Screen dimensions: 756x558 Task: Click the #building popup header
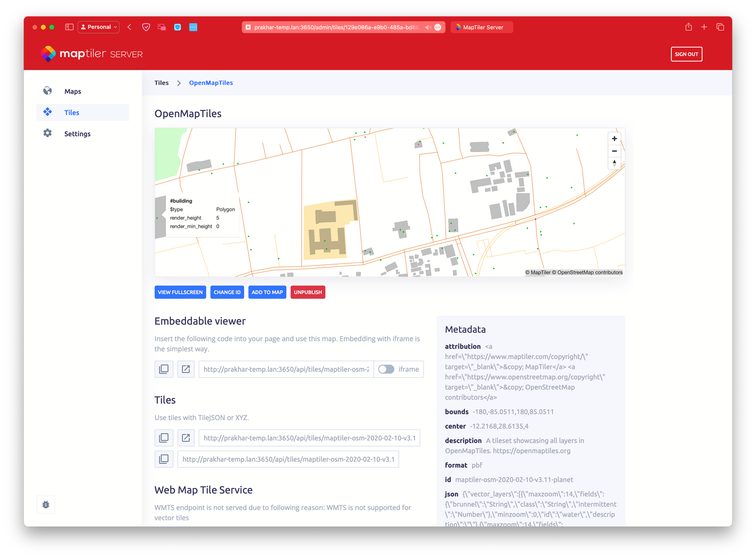tap(181, 201)
